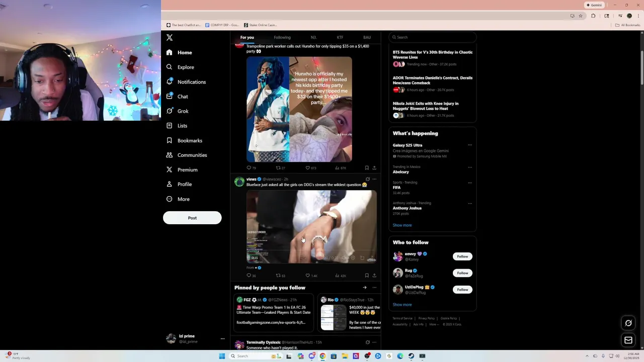Screen dimensions: 644x362
Task: Click the X search field
Action: pos(433,37)
